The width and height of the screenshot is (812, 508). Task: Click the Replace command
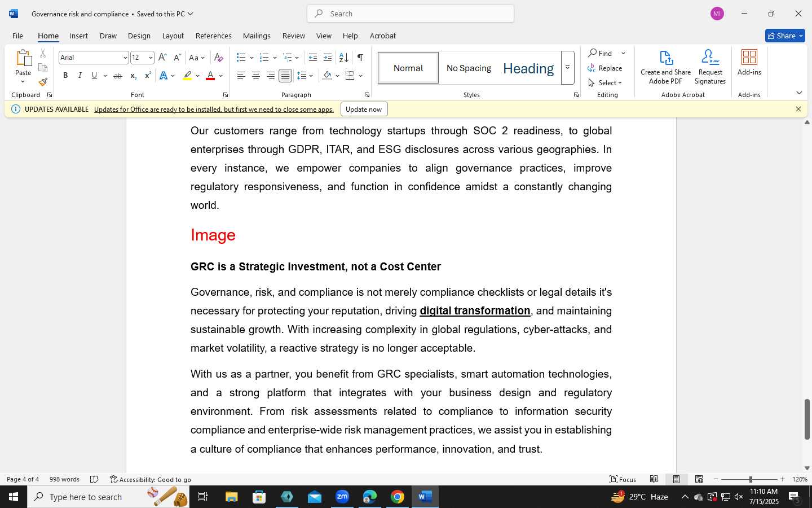click(x=605, y=68)
